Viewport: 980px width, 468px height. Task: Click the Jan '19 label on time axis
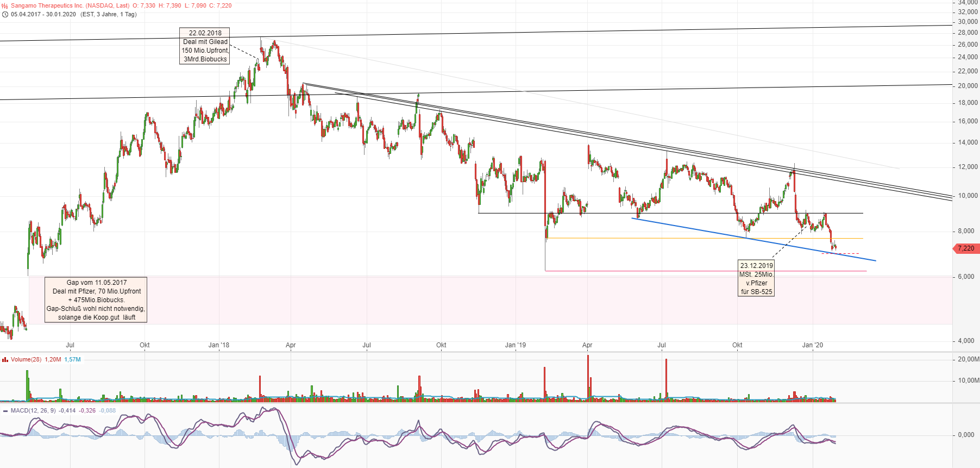pos(515,345)
